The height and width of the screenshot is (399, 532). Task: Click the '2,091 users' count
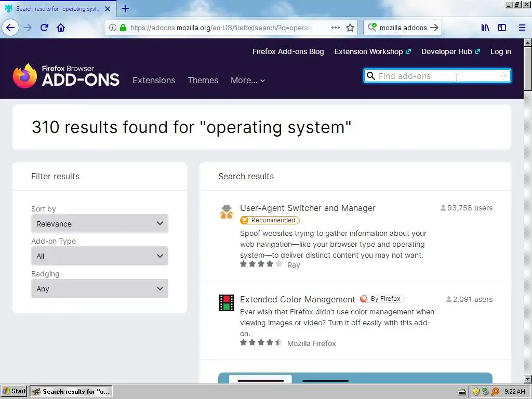pos(469,299)
